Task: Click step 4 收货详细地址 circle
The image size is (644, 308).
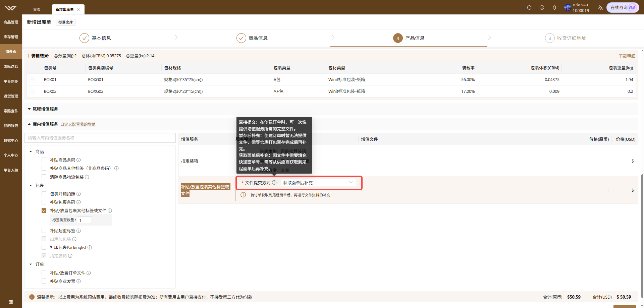Action: tap(550, 38)
